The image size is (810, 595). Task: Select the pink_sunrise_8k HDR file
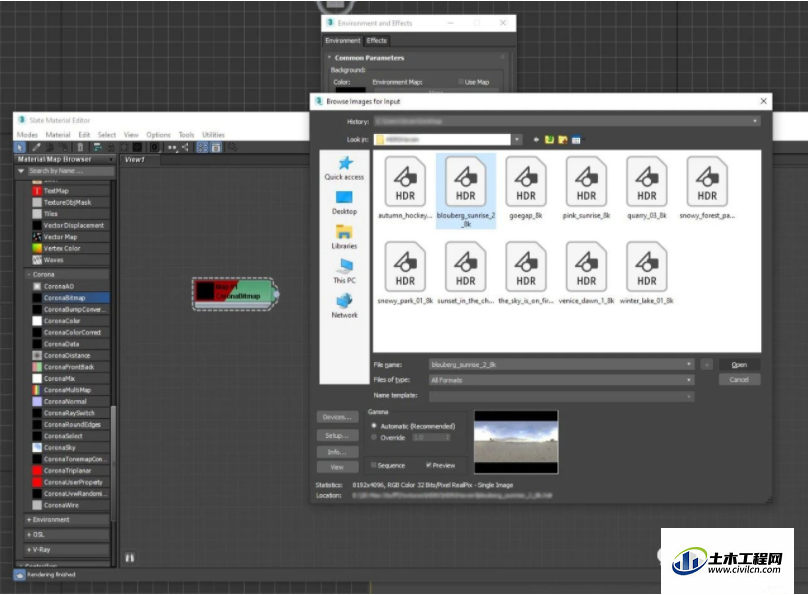(x=586, y=188)
